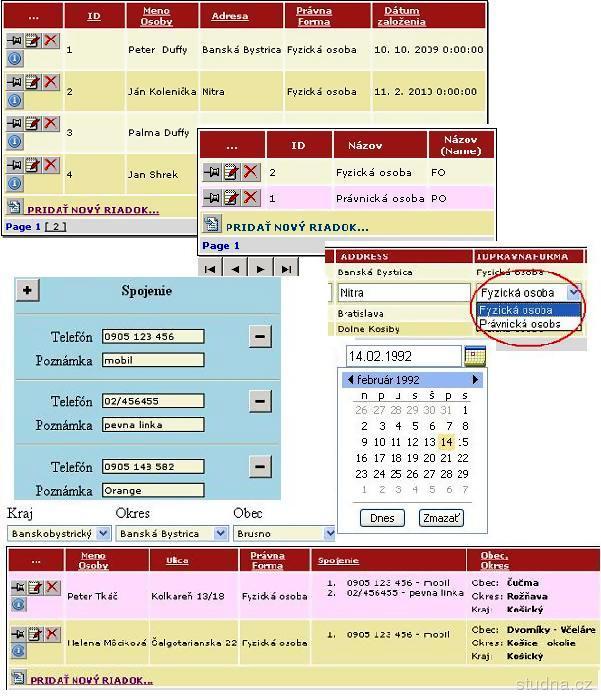Click the Telefón field 0905 143 582
Image resolution: width=601 pixels, height=696 pixels.
coord(153,467)
